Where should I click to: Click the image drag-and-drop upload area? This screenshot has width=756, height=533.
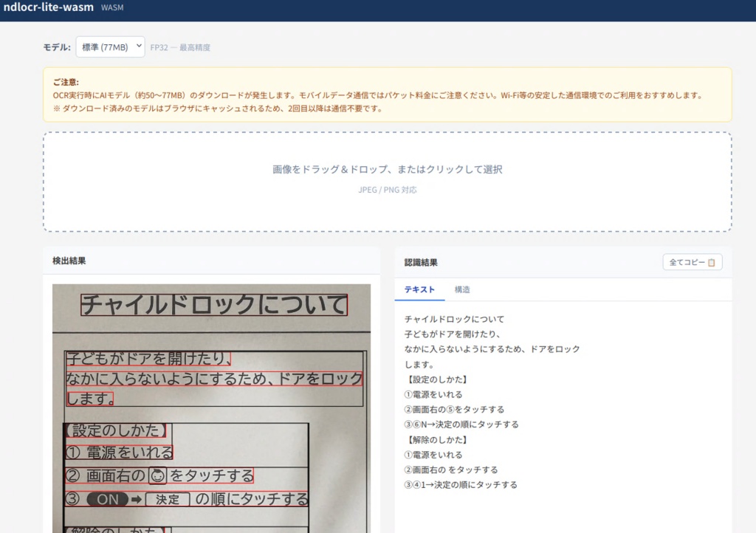point(387,182)
